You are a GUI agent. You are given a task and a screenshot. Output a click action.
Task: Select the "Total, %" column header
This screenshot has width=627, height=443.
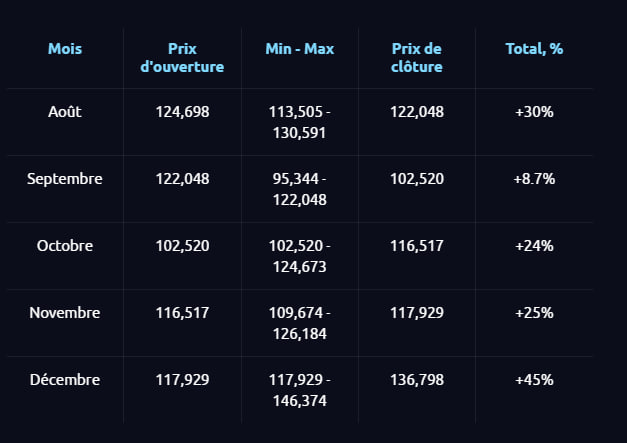(534, 48)
